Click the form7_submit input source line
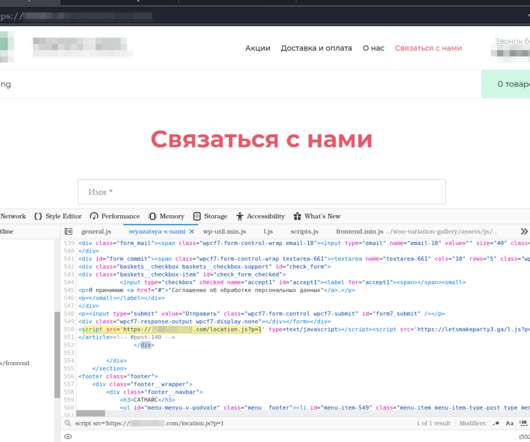This screenshot has width=530, height=442. (x=262, y=314)
